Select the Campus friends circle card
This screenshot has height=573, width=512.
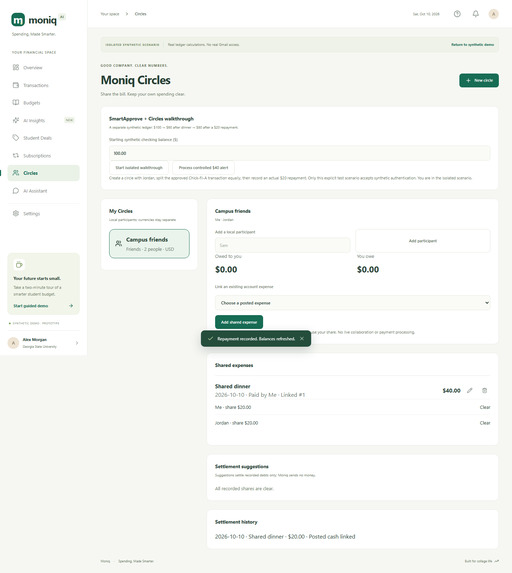click(x=149, y=244)
